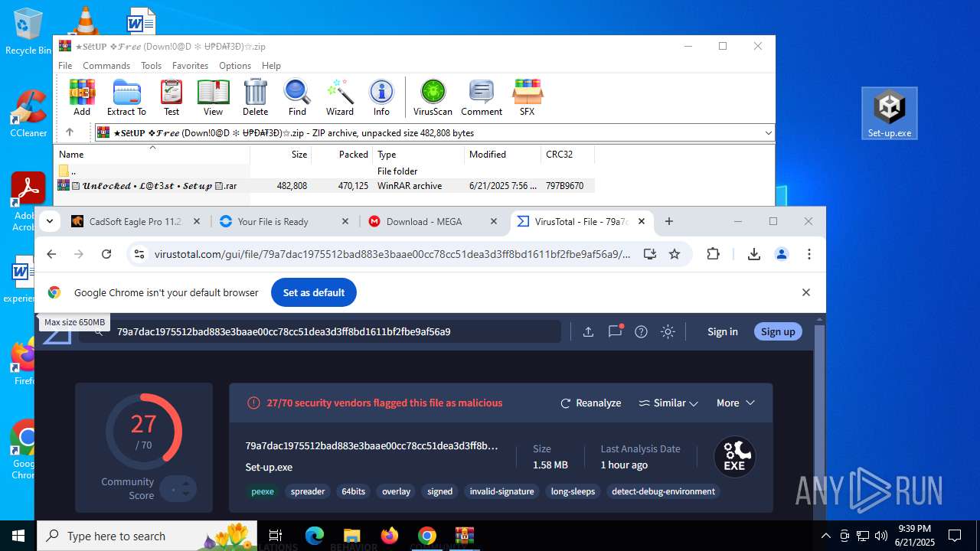980x551 pixels.
Task: Click the virustotal.com address bar
Action: pyautogui.click(x=392, y=254)
